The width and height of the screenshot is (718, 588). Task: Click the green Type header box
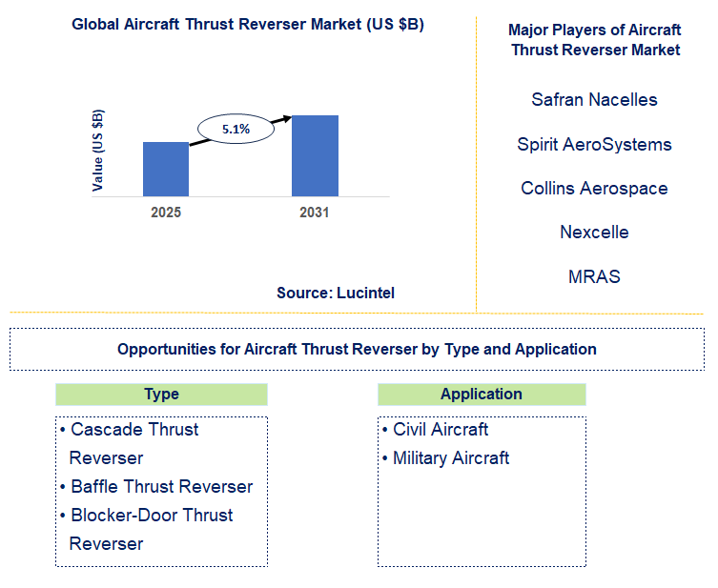pyautogui.click(x=161, y=395)
